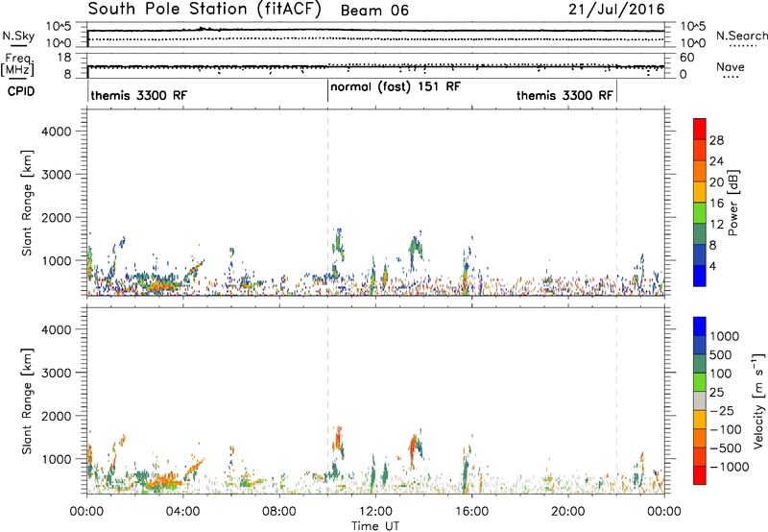Click the 'themis 3300 RF' label near 22:00
Image resolution: width=768 pixels, height=532 pixels.
[564, 95]
